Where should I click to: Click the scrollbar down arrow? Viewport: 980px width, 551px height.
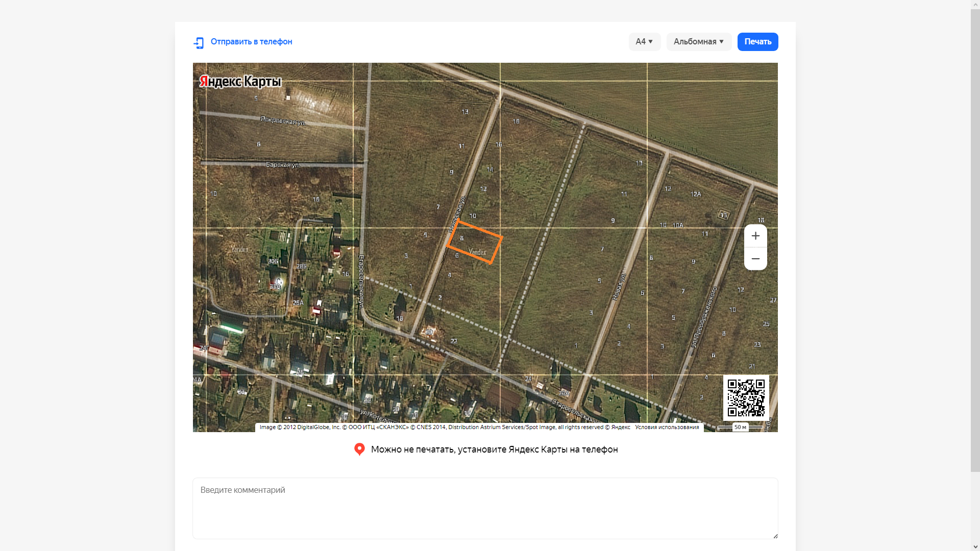(x=975, y=547)
